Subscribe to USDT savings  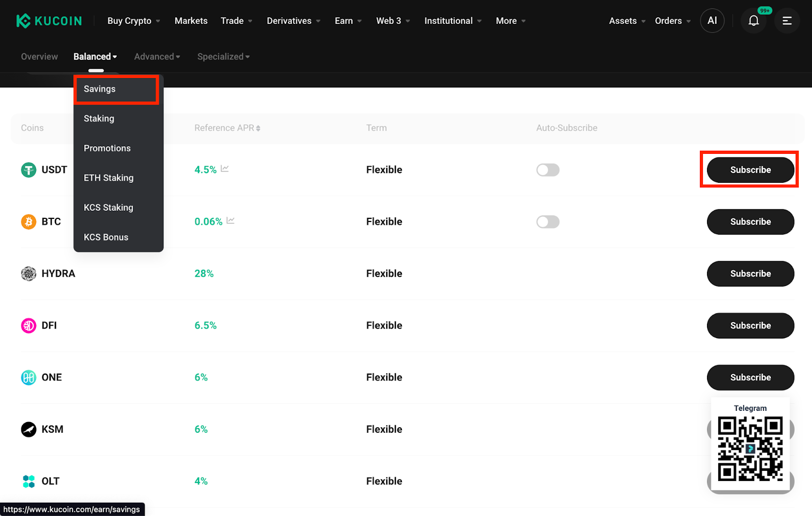(x=750, y=170)
